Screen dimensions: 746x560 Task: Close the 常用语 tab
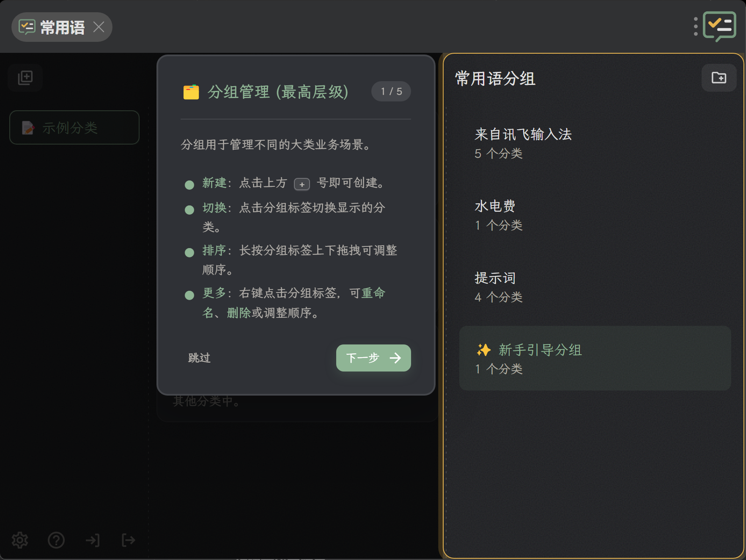click(99, 27)
